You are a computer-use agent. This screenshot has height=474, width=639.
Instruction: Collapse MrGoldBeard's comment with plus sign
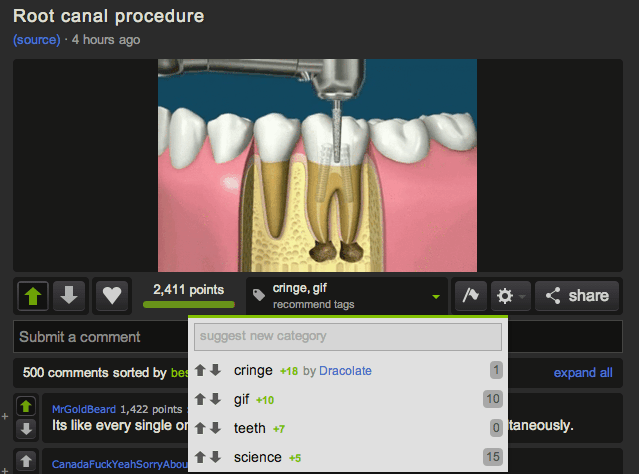coord(5,417)
